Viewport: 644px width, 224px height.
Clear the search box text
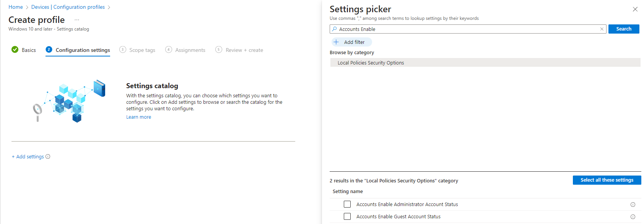click(x=602, y=29)
